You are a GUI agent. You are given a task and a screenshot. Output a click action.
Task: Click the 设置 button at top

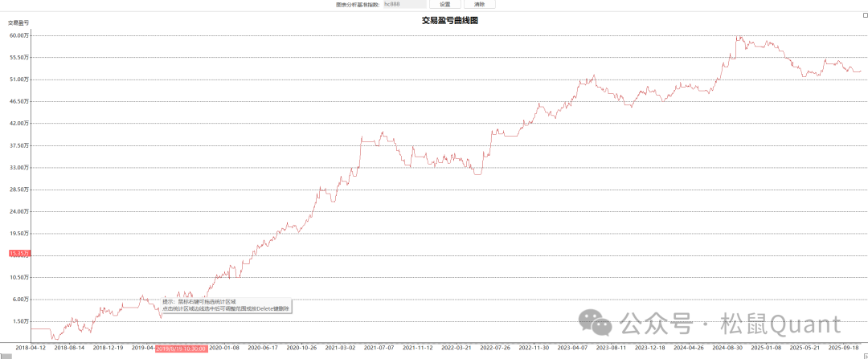(x=444, y=5)
